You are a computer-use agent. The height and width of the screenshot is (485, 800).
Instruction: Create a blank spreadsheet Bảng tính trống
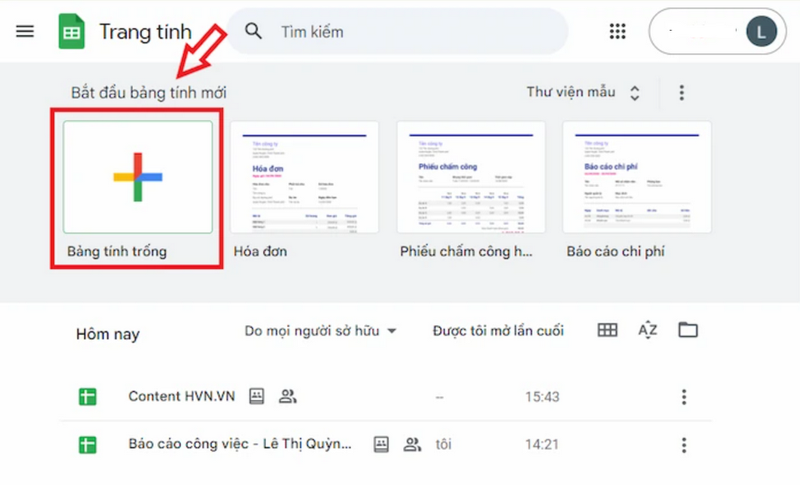138,177
